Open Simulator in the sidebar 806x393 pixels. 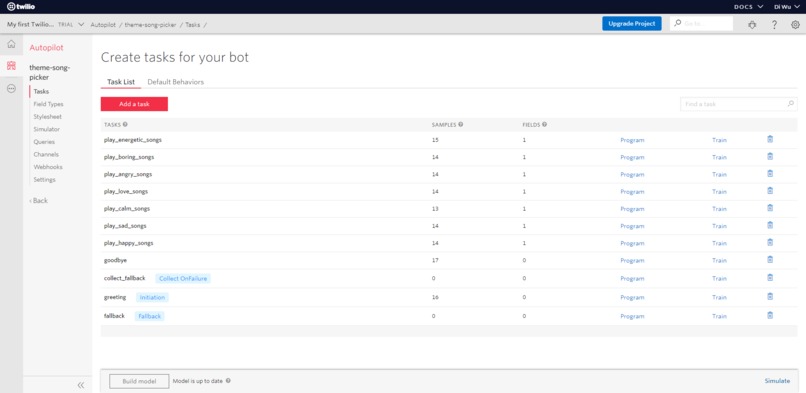coord(46,129)
